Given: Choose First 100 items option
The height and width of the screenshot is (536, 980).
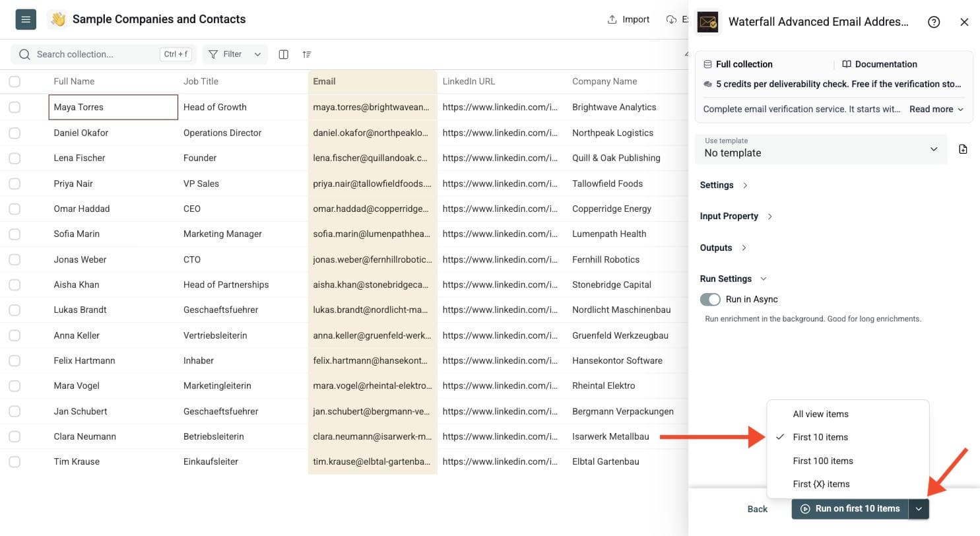Looking at the screenshot, I should pyautogui.click(x=848, y=461).
